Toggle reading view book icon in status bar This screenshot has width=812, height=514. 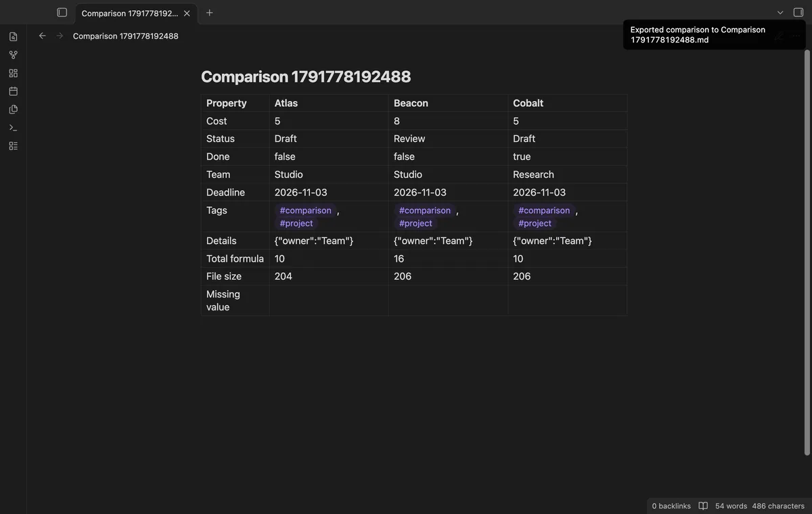click(x=703, y=506)
